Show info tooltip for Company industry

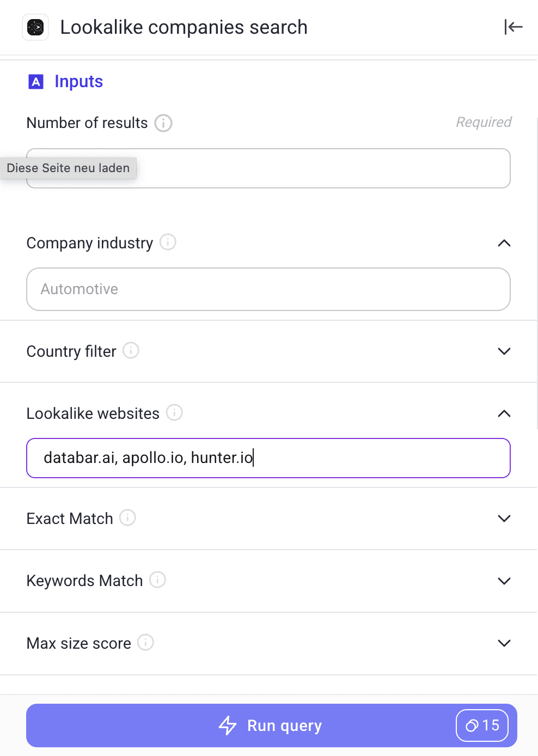click(x=168, y=242)
